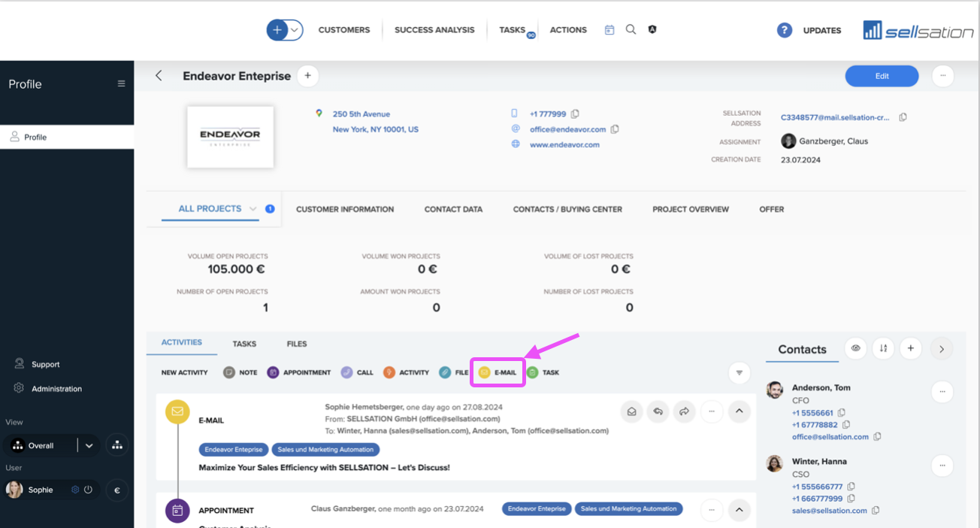Switch to the CONTACT DATA tab
980x528 pixels.
(453, 209)
